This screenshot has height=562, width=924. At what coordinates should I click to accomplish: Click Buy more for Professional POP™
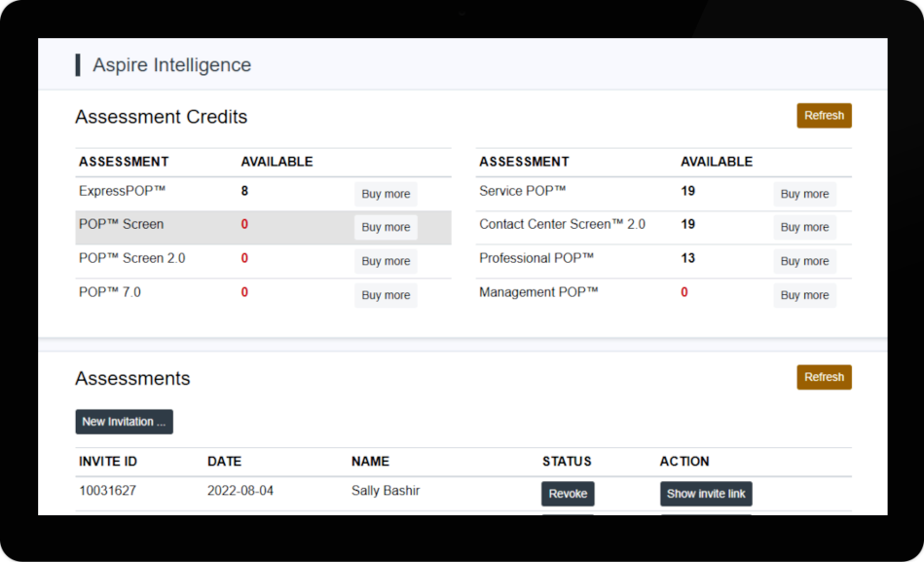pos(804,261)
